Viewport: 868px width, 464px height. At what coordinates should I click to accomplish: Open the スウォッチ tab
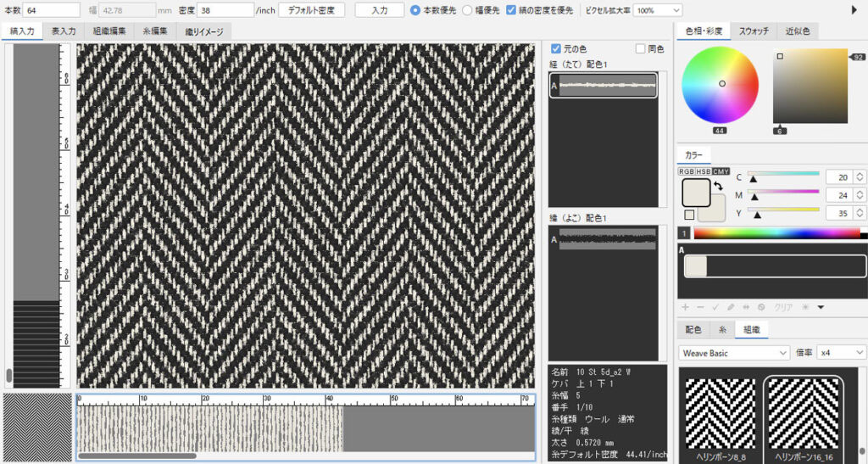pyautogui.click(x=754, y=31)
